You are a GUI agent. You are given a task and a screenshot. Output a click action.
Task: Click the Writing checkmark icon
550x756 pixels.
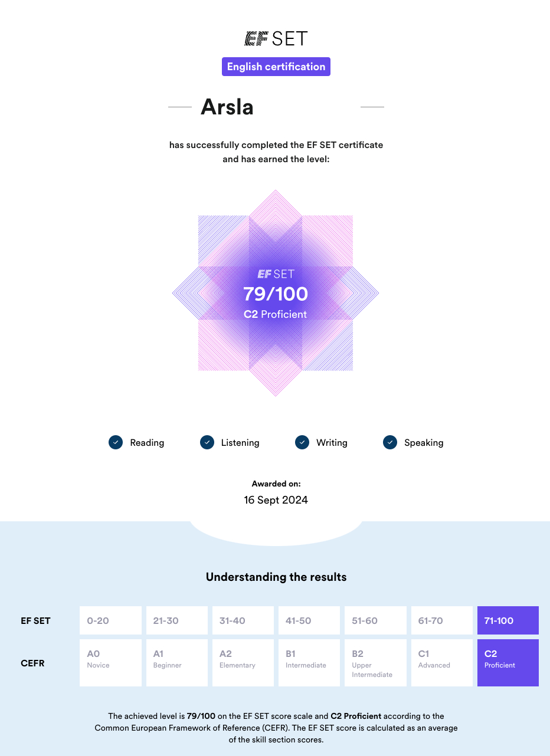pos(302,442)
